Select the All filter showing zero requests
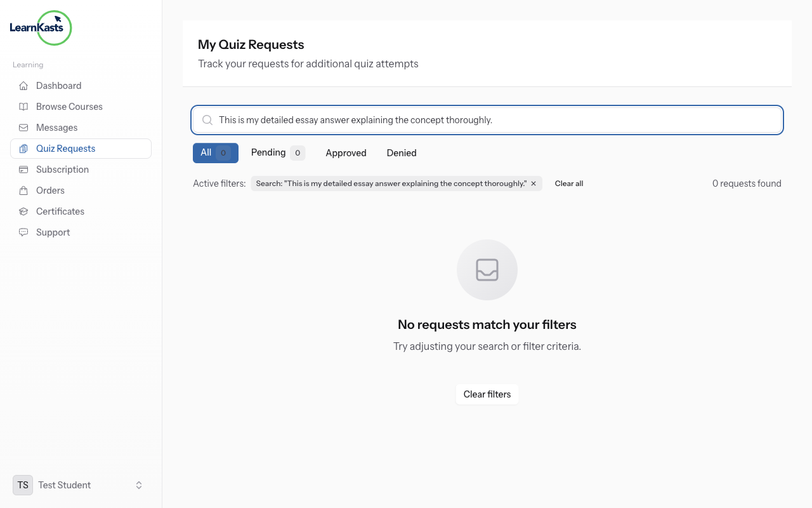 click(x=215, y=152)
